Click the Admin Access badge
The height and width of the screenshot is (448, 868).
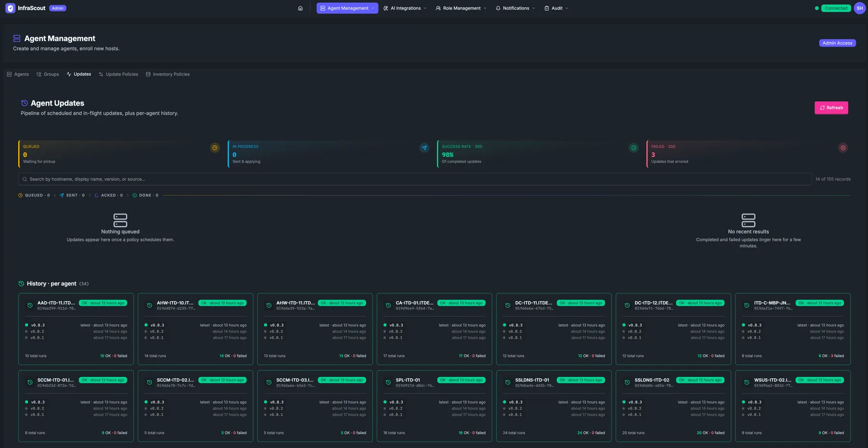point(837,43)
